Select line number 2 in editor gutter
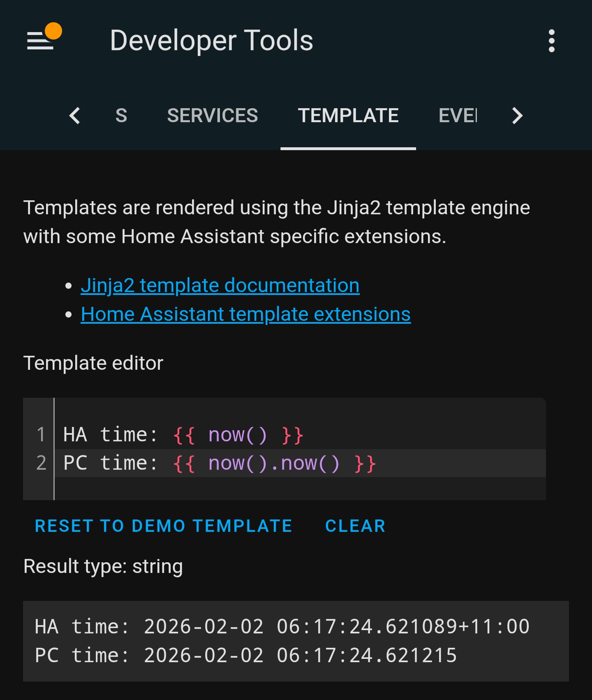 point(41,463)
